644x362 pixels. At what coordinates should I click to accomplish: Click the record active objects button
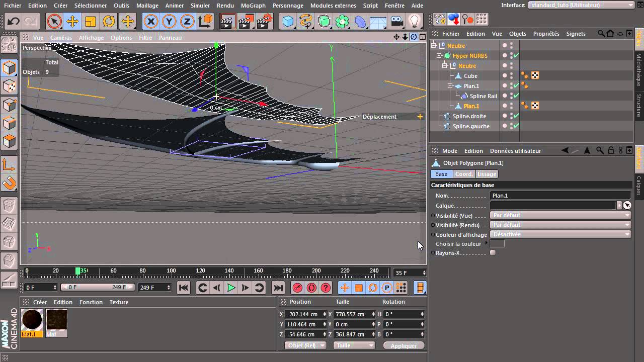pyautogui.click(x=297, y=288)
